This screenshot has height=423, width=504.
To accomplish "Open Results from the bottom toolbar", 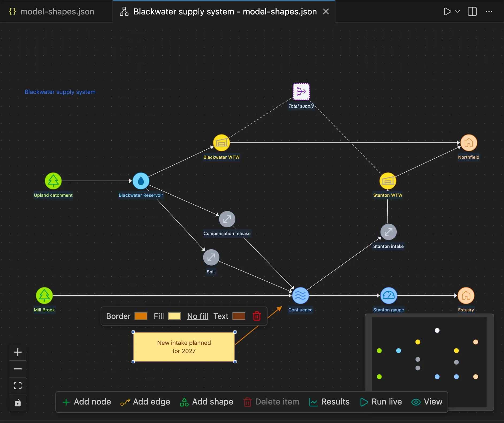I will [329, 402].
